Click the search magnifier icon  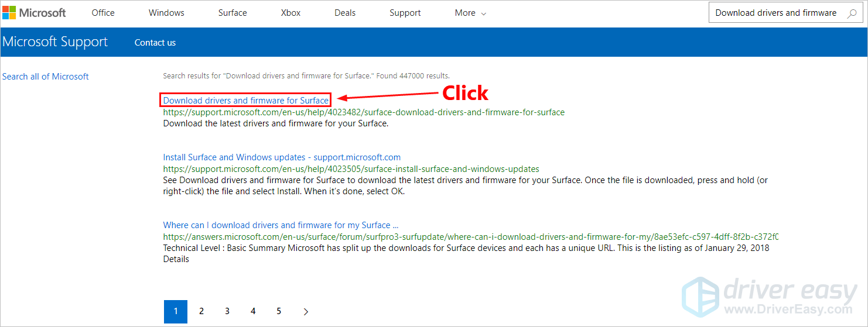pos(852,13)
